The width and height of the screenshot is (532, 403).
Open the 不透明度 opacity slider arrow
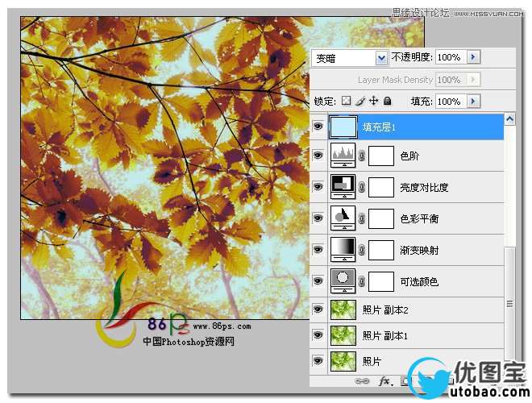pyautogui.click(x=473, y=56)
